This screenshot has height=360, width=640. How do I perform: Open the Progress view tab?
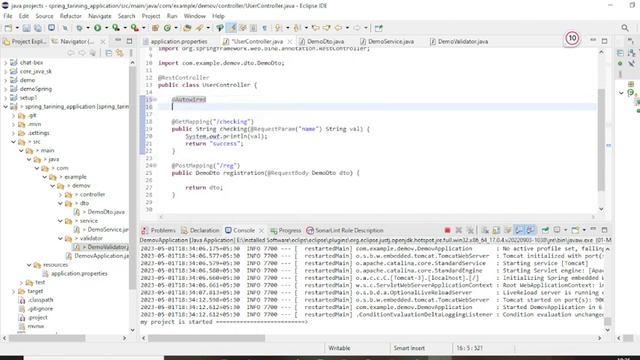click(x=286, y=230)
